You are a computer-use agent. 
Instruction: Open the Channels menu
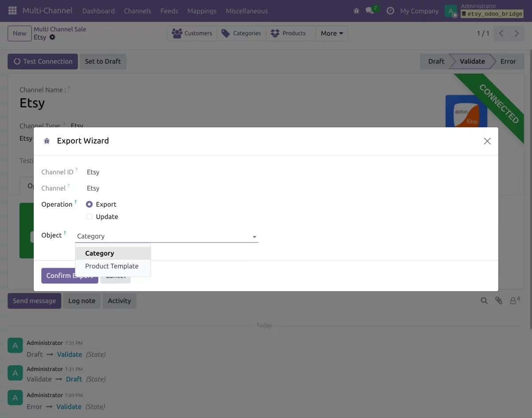(x=137, y=11)
